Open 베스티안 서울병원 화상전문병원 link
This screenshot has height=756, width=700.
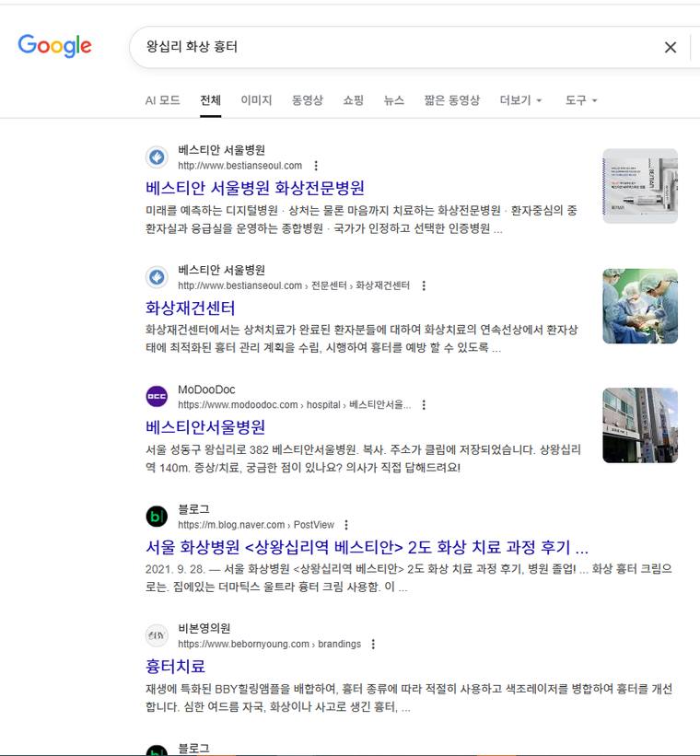[255, 188]
